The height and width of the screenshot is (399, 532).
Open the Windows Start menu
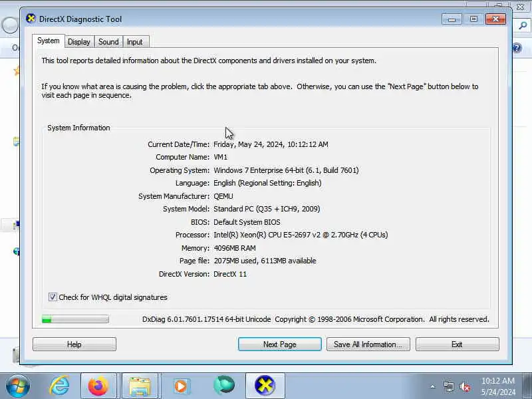pyautogui.click(x=18, y=386)
